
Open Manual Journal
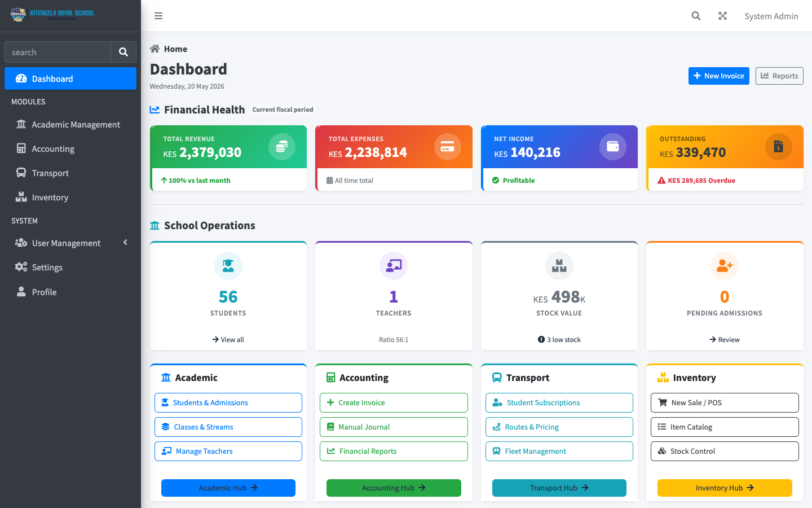click(x=394, y=427)
